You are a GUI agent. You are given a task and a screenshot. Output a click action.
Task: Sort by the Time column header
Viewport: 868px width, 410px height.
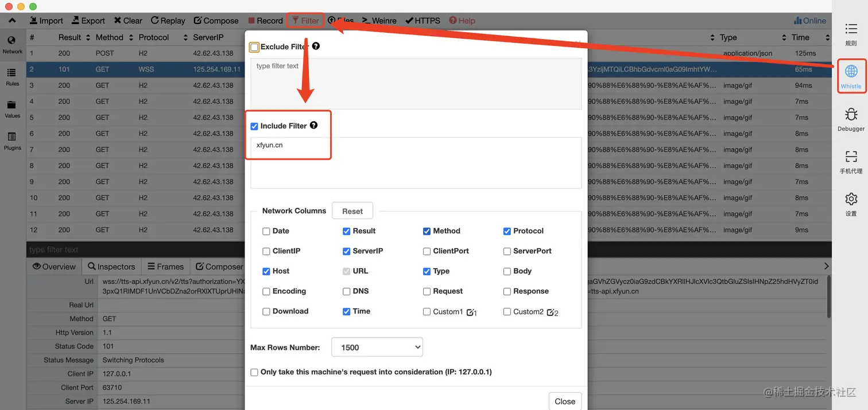tap(811, 37)
